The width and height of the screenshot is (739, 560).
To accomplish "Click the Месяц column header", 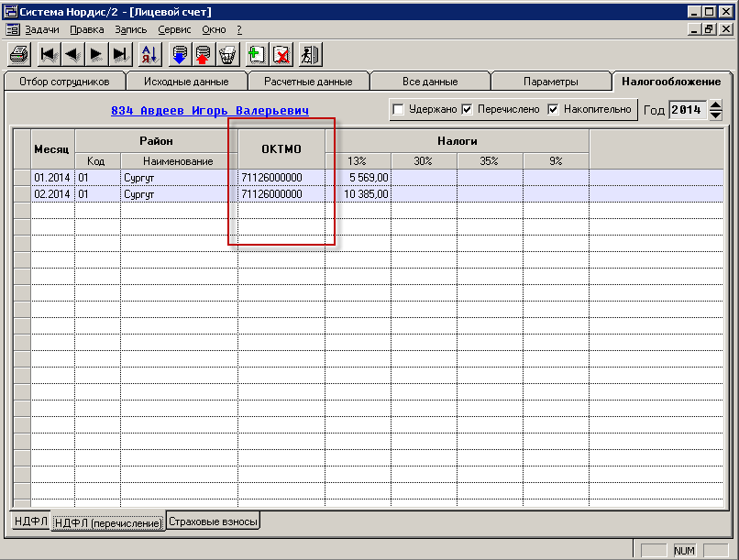I will pyautogui.click(x=52, y=149).
